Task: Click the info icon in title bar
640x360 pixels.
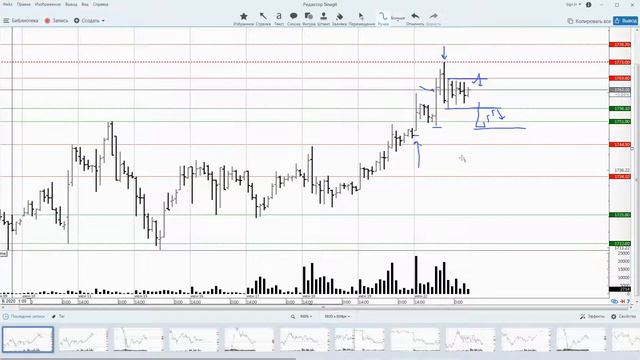Action: pyautogui.click(x=589, y=4)
